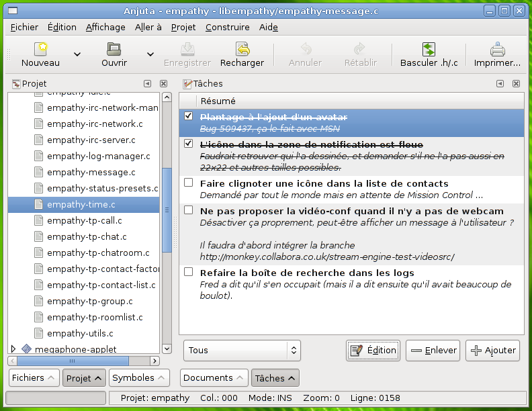The image size is (532, 411).
Task: Click the Imprimer printer icon
Action: pos(497,50)
